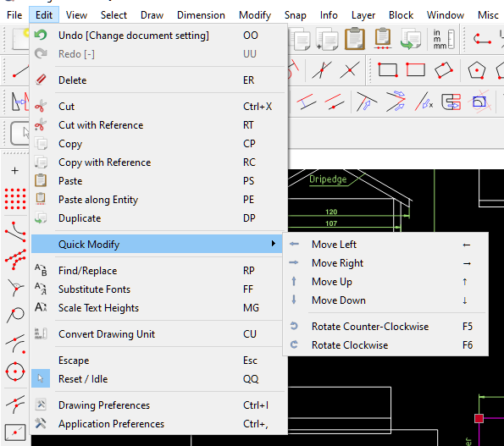Click the in/mm Convert Drawing Unit toolbar icon
The width and height of the screenshot is (504, 446).
[444, 39]
